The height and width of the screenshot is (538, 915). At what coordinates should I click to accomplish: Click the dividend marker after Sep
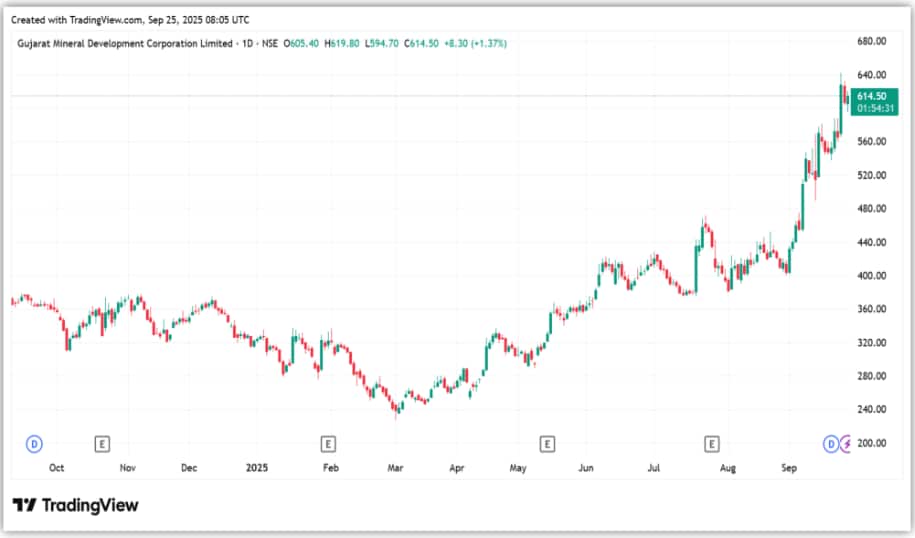[x=830, y=442]
